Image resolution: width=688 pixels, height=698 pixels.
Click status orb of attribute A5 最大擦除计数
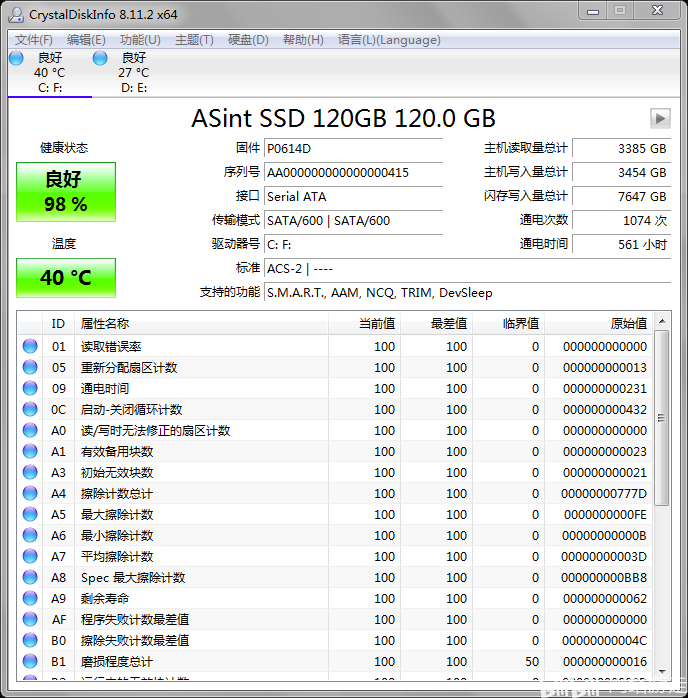(x=30, y=514)
